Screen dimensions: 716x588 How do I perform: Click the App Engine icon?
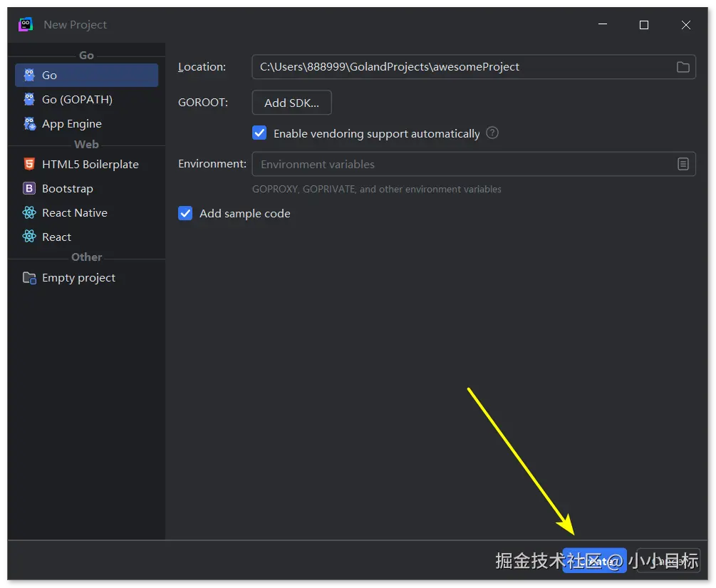tap(29, 123)
